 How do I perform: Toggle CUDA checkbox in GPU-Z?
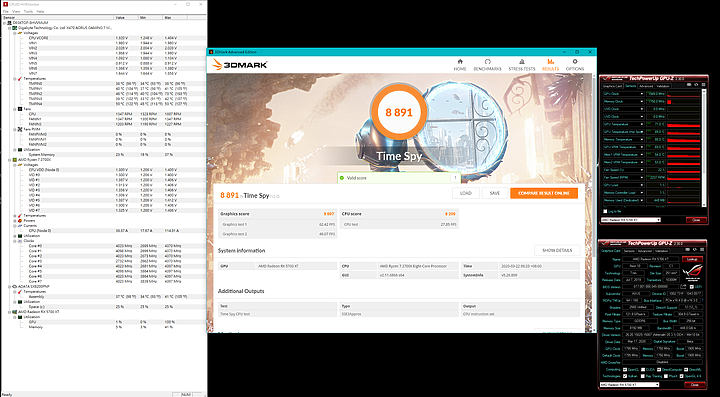[643, 369]
